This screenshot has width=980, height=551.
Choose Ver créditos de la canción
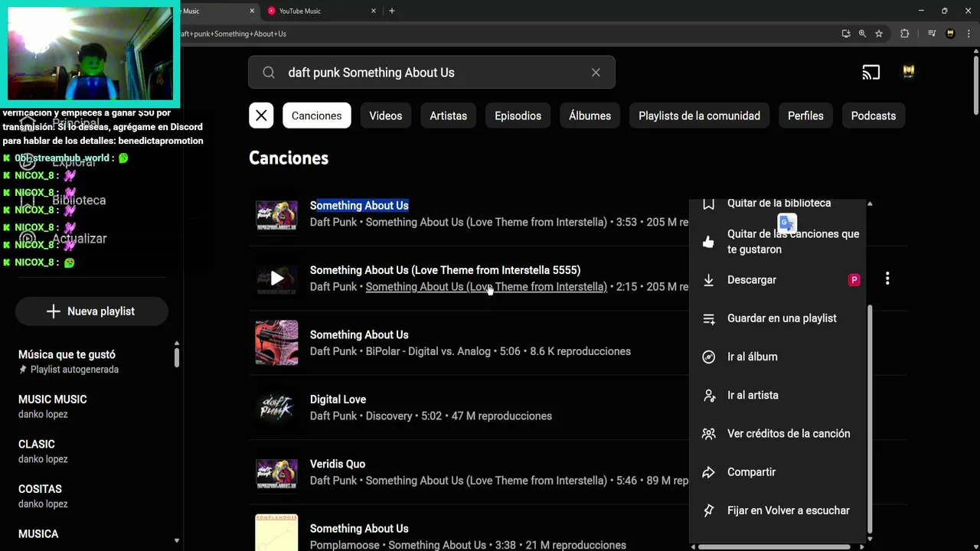(x=779, y=433)
